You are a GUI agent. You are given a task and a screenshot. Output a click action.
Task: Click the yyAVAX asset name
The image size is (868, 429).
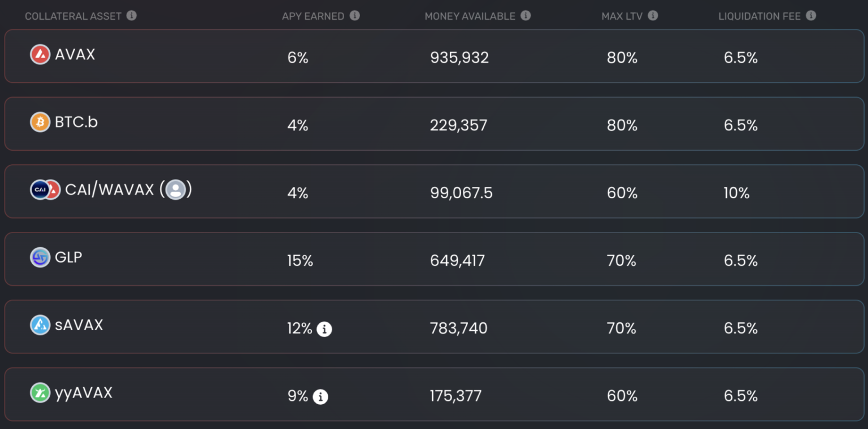(84, 393)
